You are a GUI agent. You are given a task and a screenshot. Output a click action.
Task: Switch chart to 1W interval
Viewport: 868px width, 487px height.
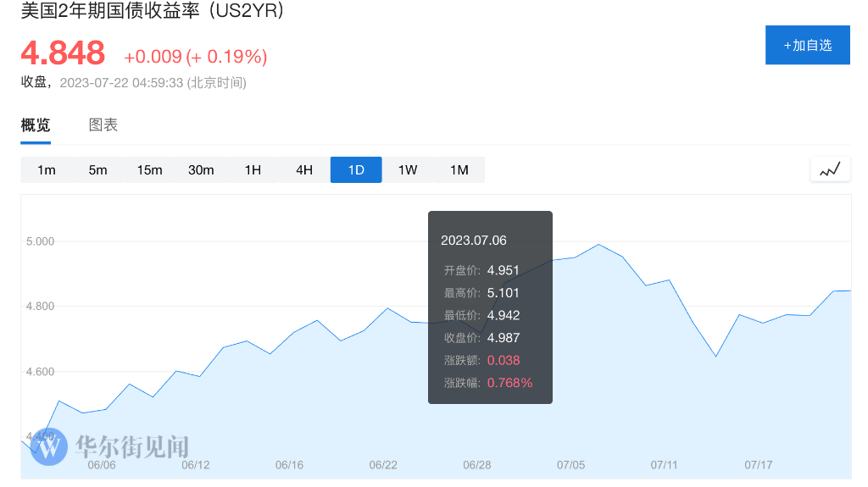coord(408,170)
